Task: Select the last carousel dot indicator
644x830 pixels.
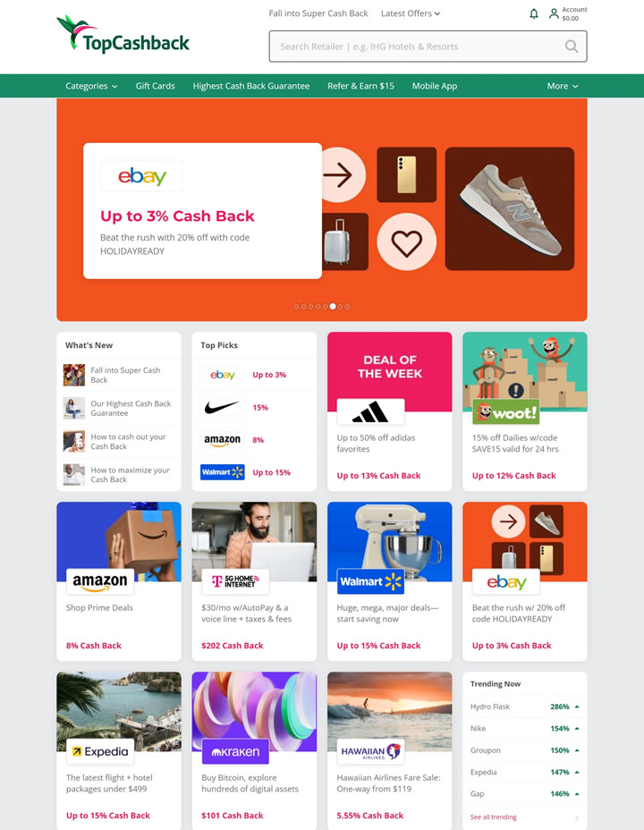Action: [348, 307]
